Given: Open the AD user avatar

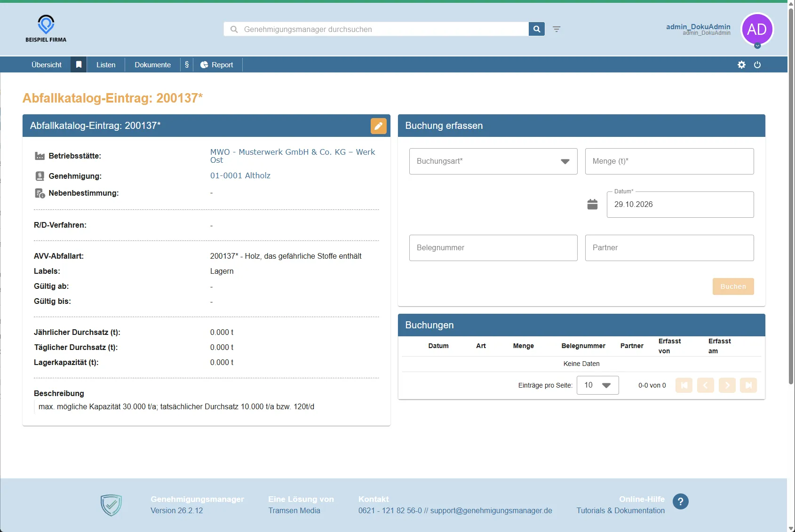Looking at the screenshot, I should (x=757, y=29).
